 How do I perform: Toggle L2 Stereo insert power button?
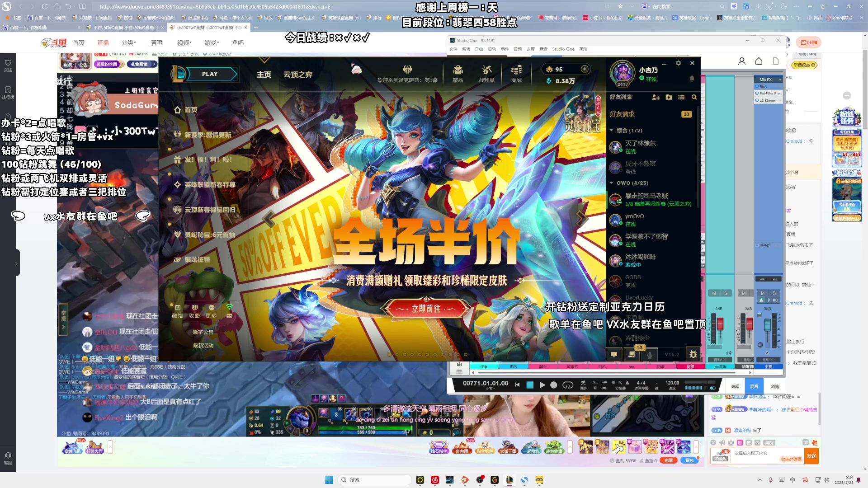point(757,100)
